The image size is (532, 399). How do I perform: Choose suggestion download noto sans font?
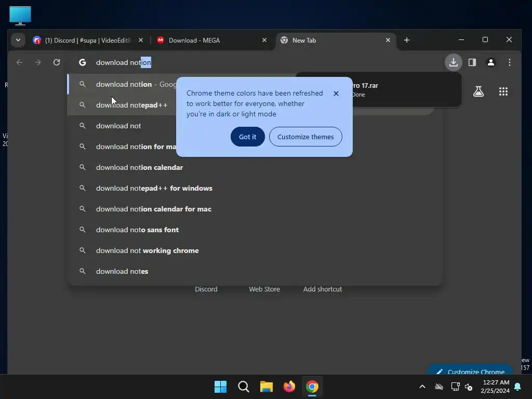point(255,230)
